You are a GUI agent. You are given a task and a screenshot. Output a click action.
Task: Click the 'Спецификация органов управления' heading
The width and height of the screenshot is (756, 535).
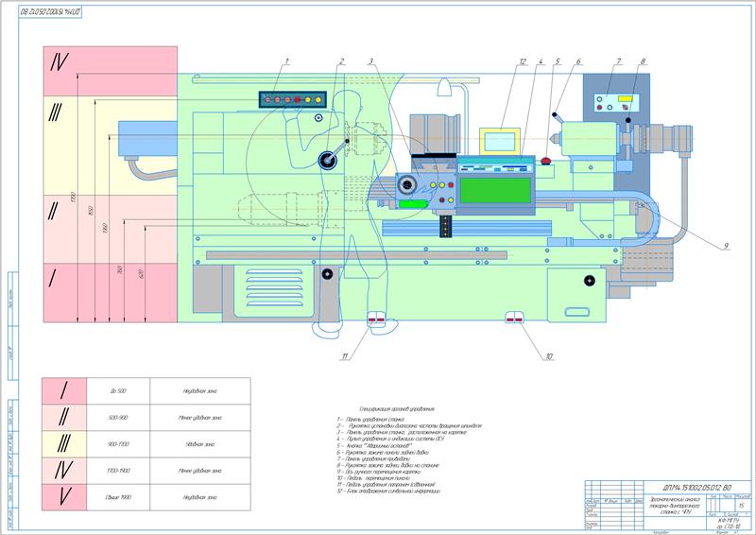396,409
